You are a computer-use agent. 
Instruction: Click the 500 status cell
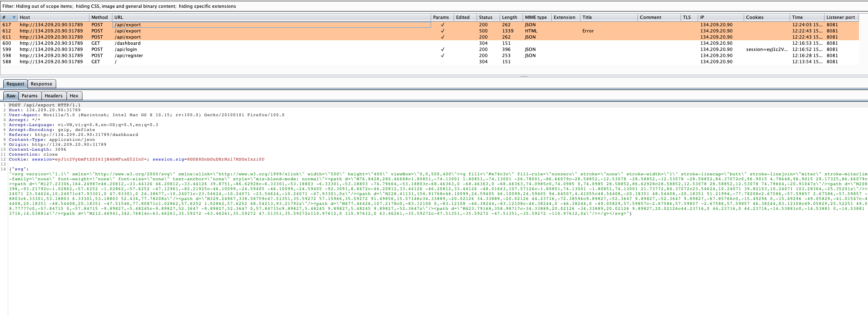483,31
